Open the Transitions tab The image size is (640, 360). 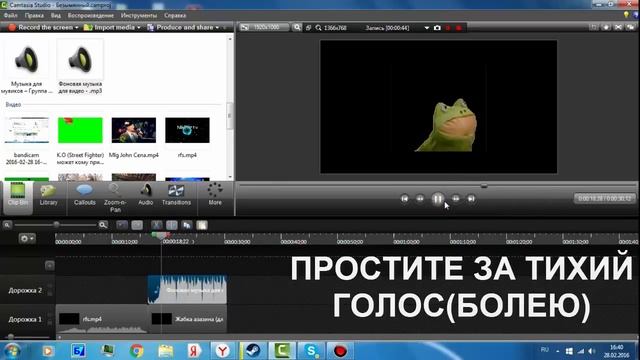(x=176, y=196)
